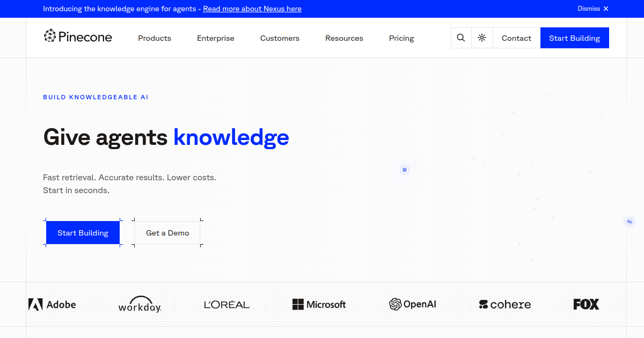644x338 pixels.
Task: Click the L'Oréal logo
Action: [227, 305]
